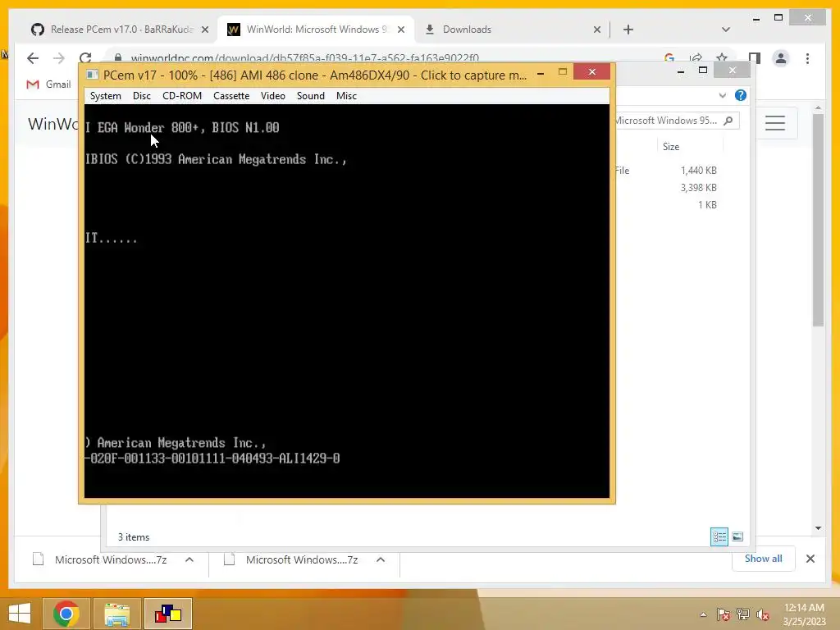Open the muted volume tray icon
Viewport: 840px width, 630px height.
pos(763,614)
